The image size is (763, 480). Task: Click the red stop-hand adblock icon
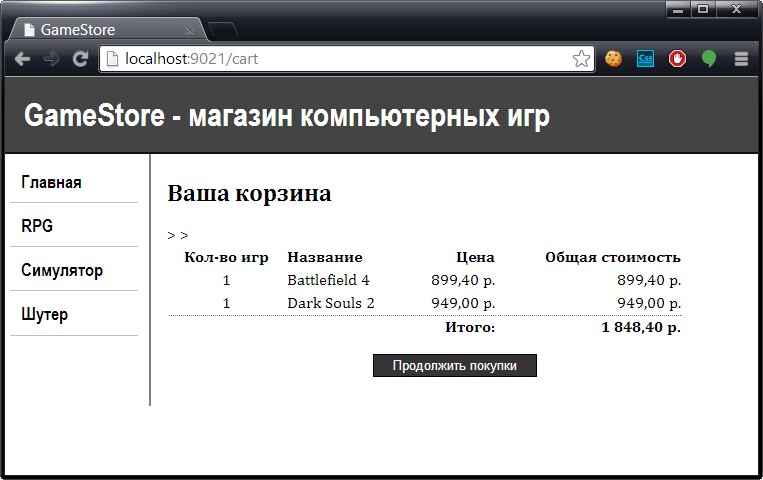point(677,59)
